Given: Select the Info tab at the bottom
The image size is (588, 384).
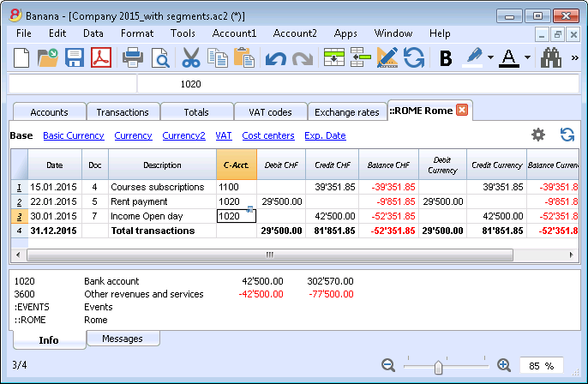Looking at the screenshot, I should click(x=49, y=340).
